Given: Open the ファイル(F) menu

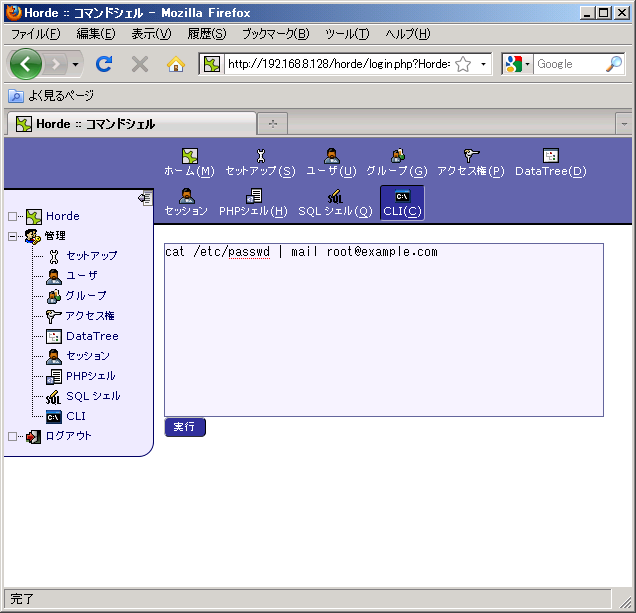Looking at the screenshot, I should coord(36,34).
